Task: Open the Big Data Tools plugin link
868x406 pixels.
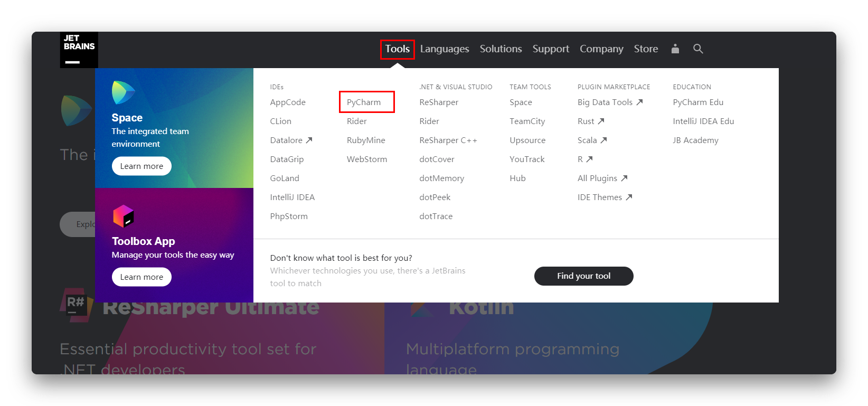Action: [605, 102]
